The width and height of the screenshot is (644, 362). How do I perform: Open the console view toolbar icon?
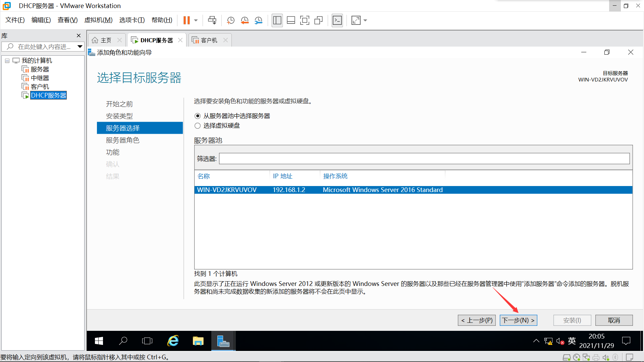(x=337, y=20)
